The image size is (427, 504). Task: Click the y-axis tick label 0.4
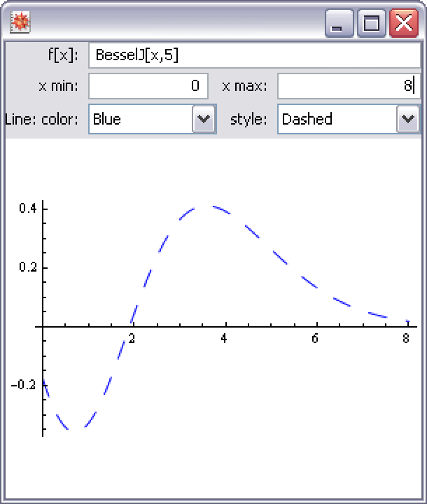coord(28,208)
